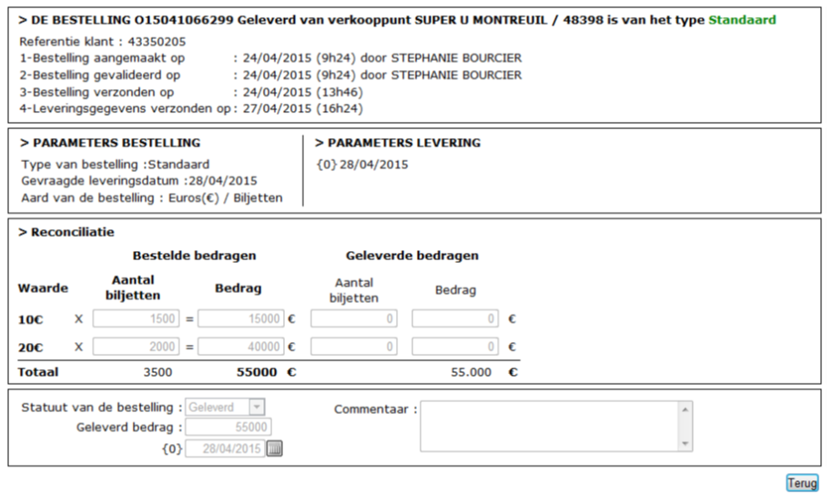The height and width of the screenshot is (504, 832).
Task: Click the 10€ delivered note count field
Action: [354, 318]
